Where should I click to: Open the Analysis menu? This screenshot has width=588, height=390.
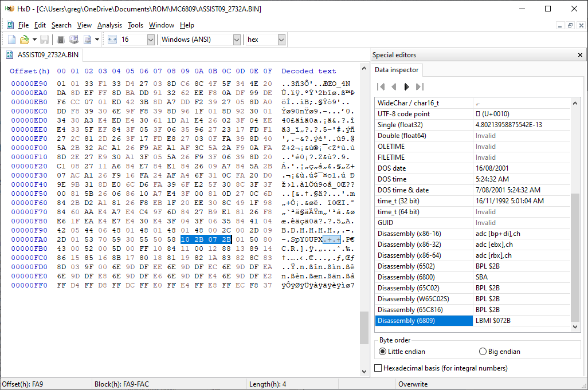[x=109, y=25]
